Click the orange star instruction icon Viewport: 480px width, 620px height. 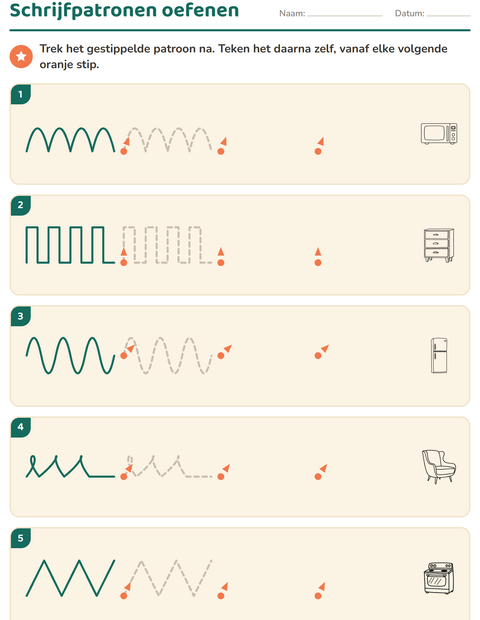(21, 56)
